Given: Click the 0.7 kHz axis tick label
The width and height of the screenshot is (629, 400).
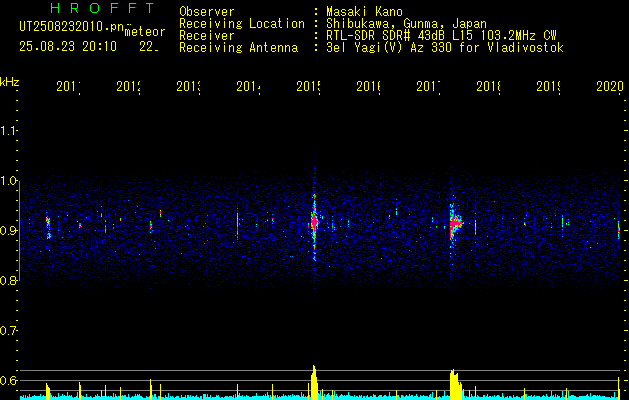Looking at the screenshot, I should (8, 331).
